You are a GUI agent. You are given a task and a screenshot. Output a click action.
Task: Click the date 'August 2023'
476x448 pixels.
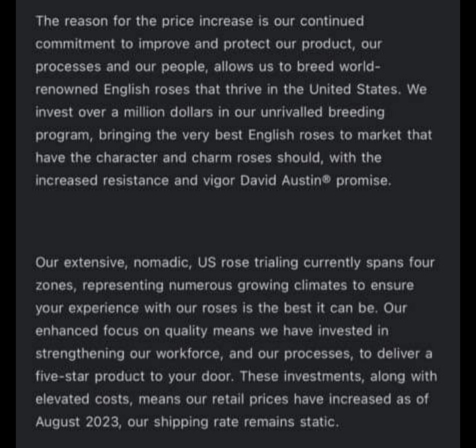pyautogui.click(x=77, y=422)
